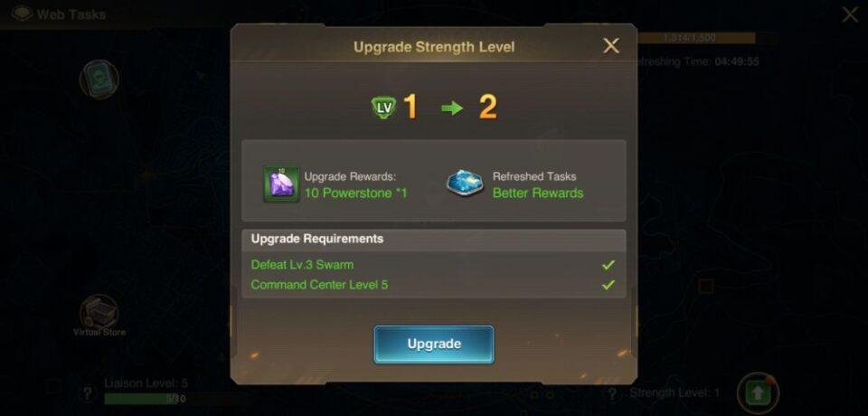This screenshot has width=868, height=416.
Task: Select the green LV shield badge
Action: pos(383,107)
